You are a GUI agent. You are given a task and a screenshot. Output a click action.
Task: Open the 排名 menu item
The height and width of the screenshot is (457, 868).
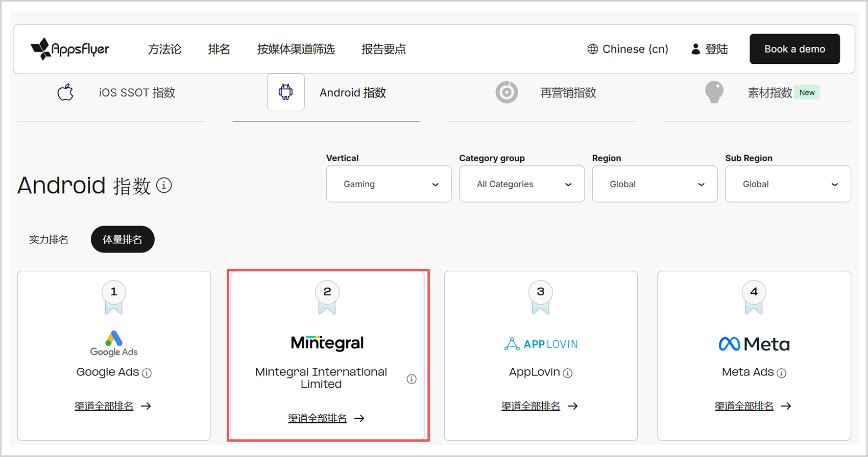point(219,49)
